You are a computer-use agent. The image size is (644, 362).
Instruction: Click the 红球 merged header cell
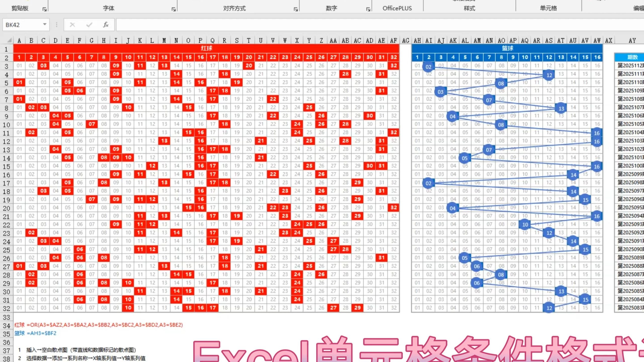click(x=206, y=48)
